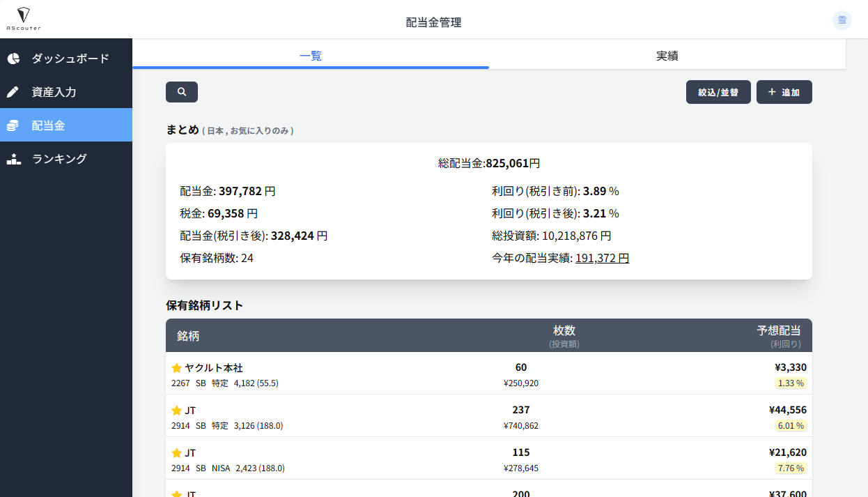
Task: Click 利回り(税引き前): 3.89 %
Action: [x=555, y=191]
